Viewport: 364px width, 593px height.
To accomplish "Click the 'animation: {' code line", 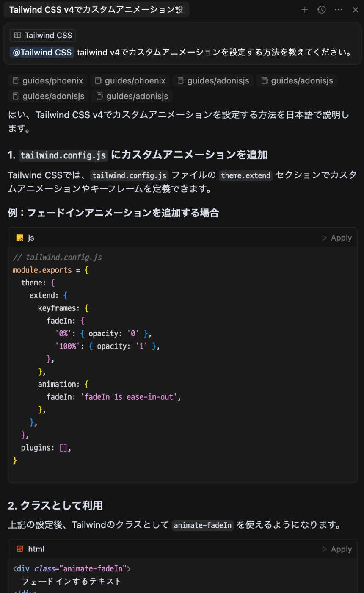I will pyautogui.click(x=63, y=384).
